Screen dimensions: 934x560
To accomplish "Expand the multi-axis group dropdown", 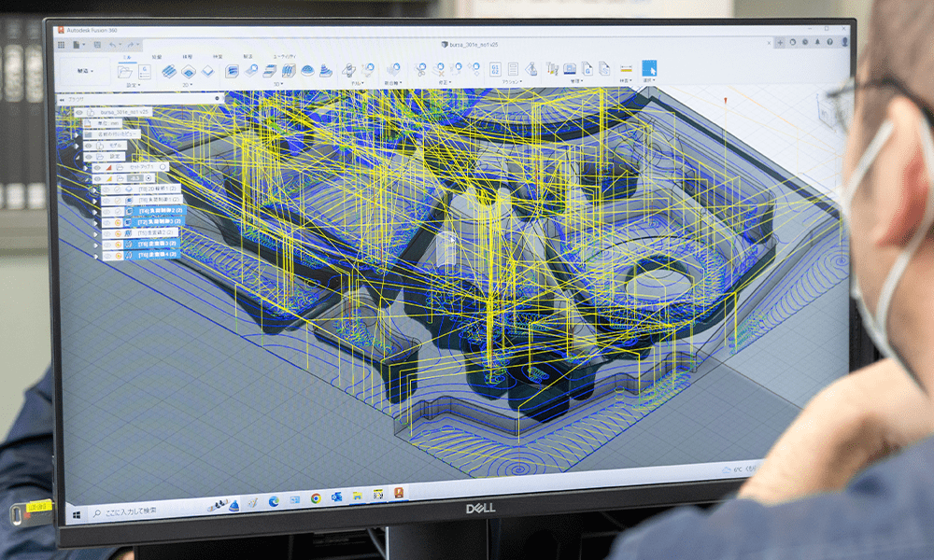I will click(x=392, y=83).
